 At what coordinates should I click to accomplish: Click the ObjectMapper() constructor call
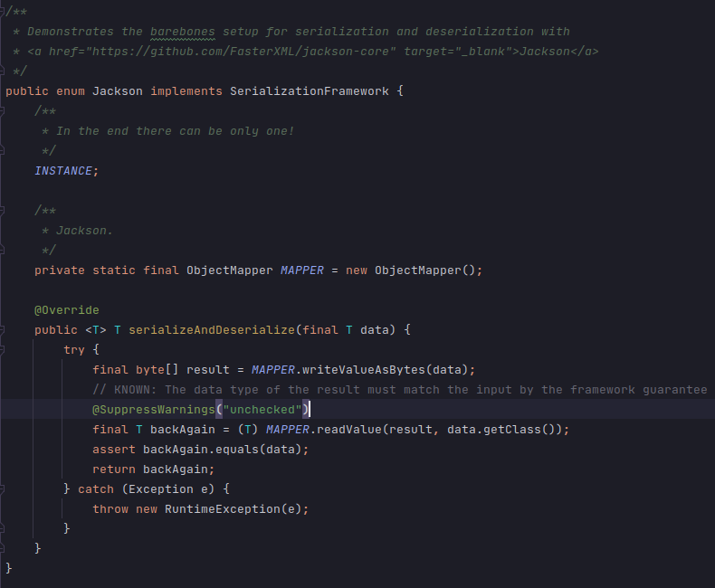point(425,270)
